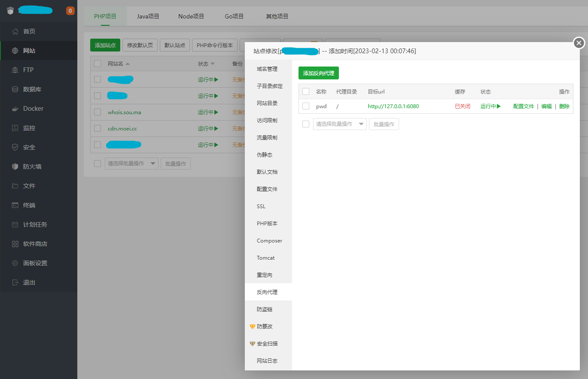Screen dimensions: 588x379
Task: Click the FTP globe icon in the sidebar
Action: 15,70
